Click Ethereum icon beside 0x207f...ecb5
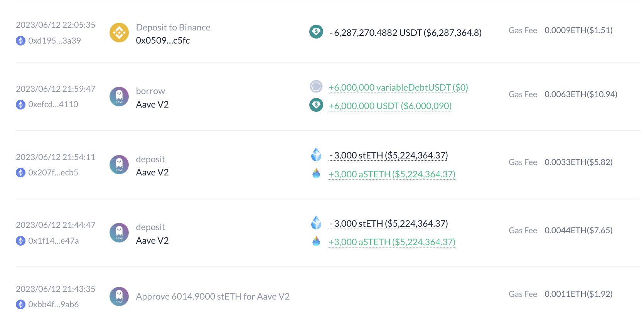Viewport: 644px width, 320px height. click(x=20, y=173)
